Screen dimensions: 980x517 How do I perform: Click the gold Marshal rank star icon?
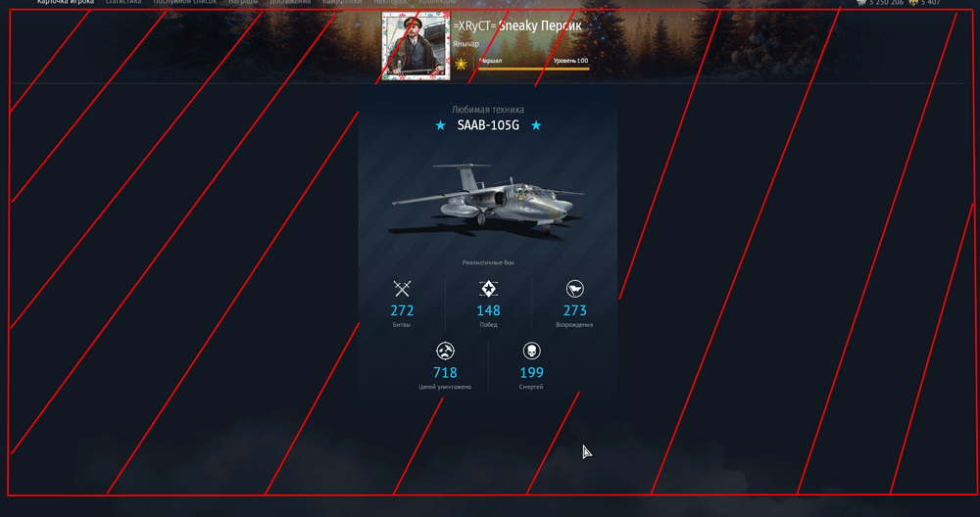(x=462, y=64)
